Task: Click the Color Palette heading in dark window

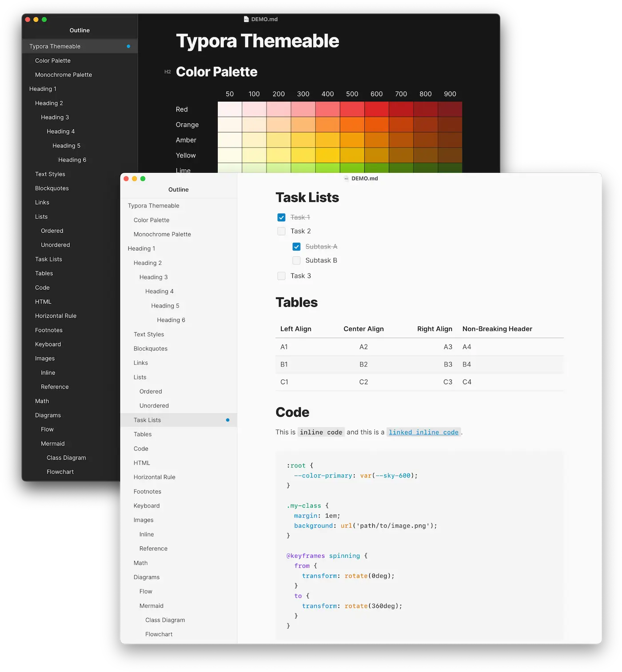Action: [216, 72]
